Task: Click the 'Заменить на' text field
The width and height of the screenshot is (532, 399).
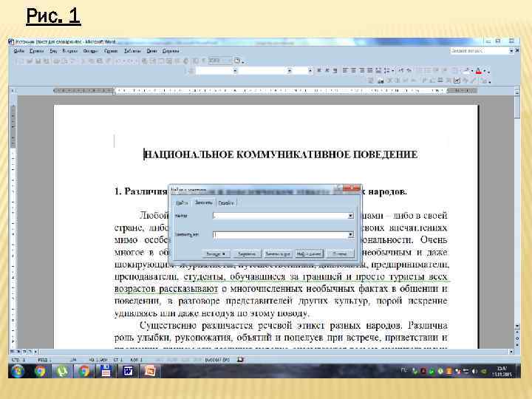Action: tap(280, 234)
